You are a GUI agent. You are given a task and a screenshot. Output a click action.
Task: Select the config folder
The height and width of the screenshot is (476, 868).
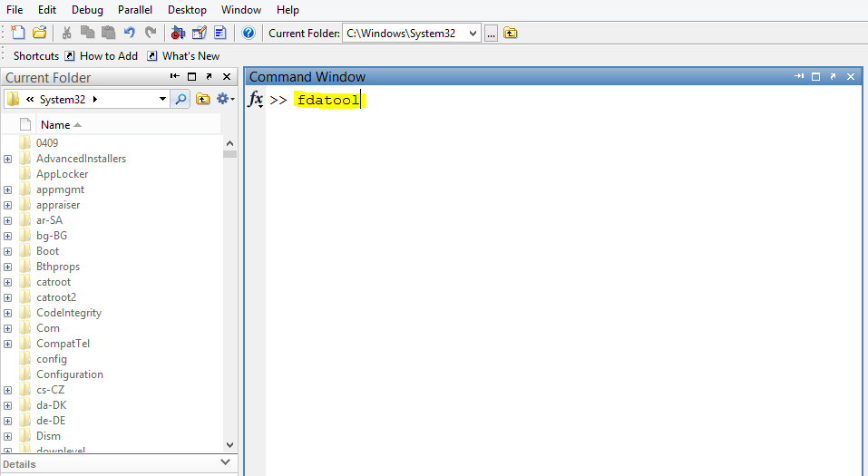coord(52,359)
